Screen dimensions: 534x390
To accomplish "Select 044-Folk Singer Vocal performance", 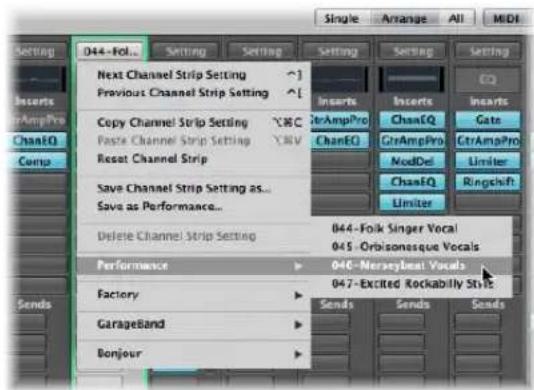I will (411, 229).
